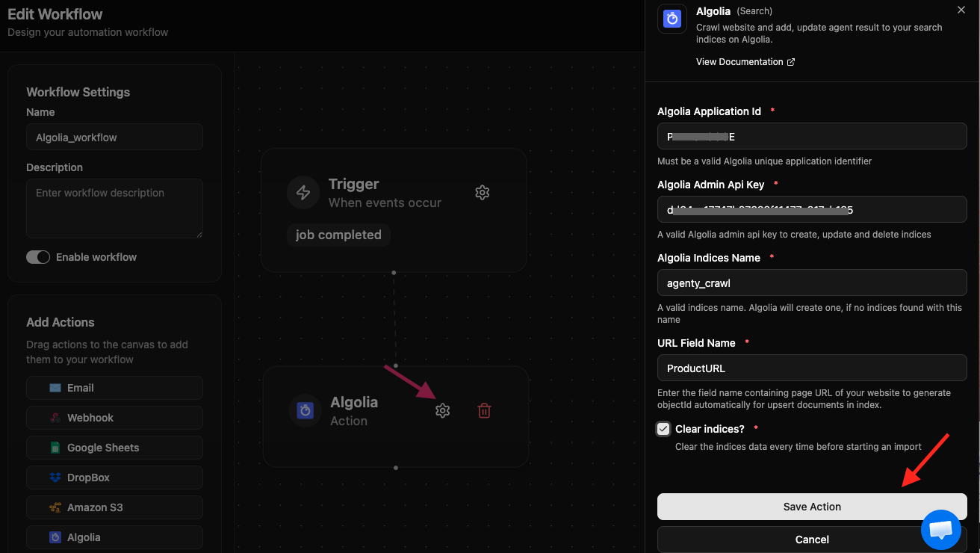The image size is (980, 553).
Task: Open View Documentation link
Action: point(745,62)
